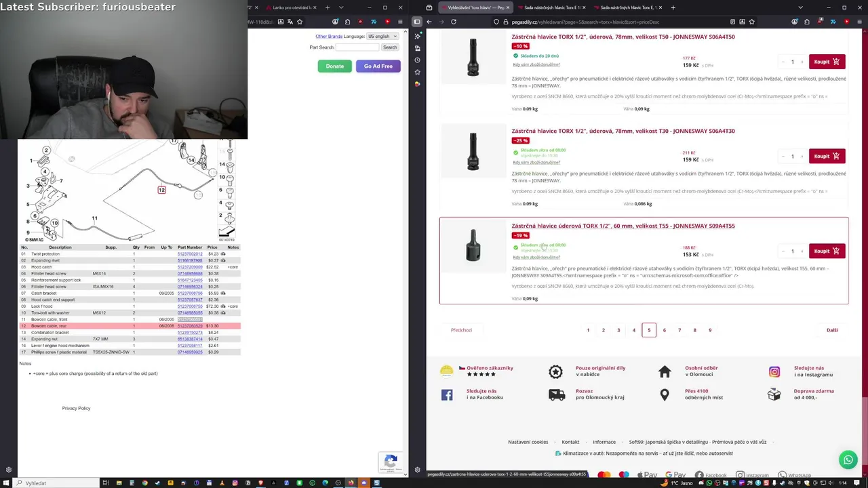Go to results page 9
Viewport: 868px width, 488px height.
710,330
